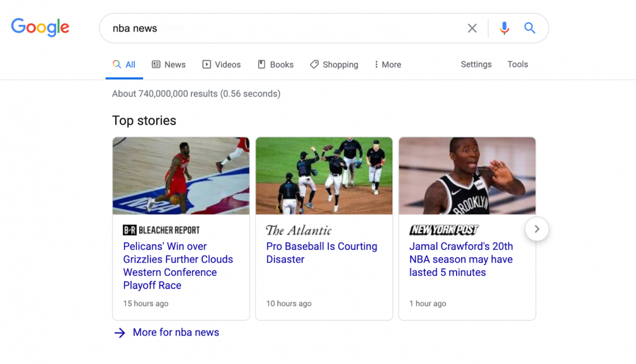Clear the search box with the X icon
Image resolution: width=636 pixels, height=364 pixels.
(x=472, y=28)
